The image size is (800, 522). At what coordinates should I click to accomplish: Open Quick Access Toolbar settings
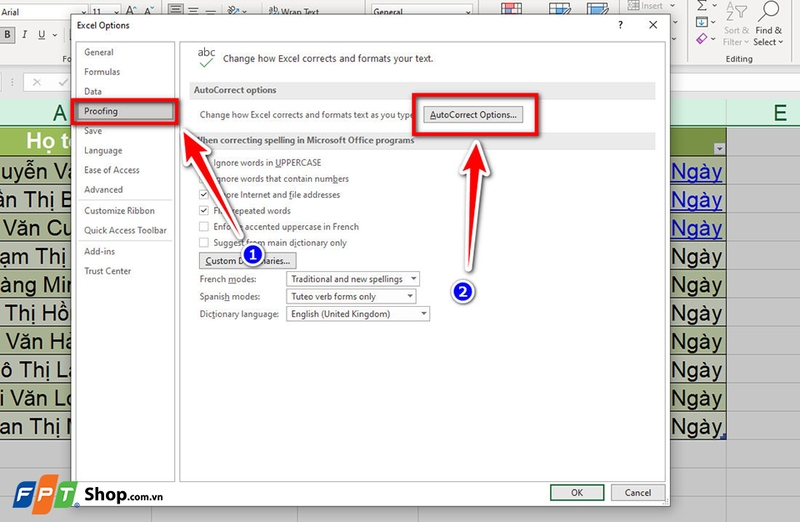click(125, 230)
